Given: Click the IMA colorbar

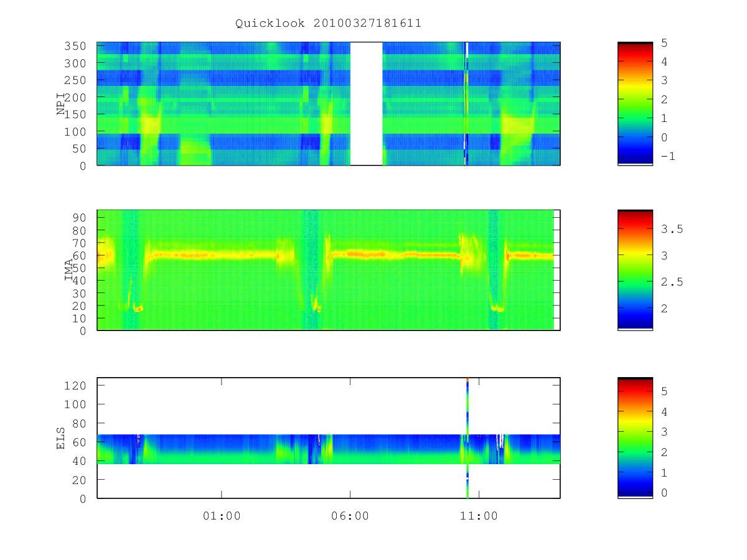Looking at the screenshot, I should [x=635, y=270].
